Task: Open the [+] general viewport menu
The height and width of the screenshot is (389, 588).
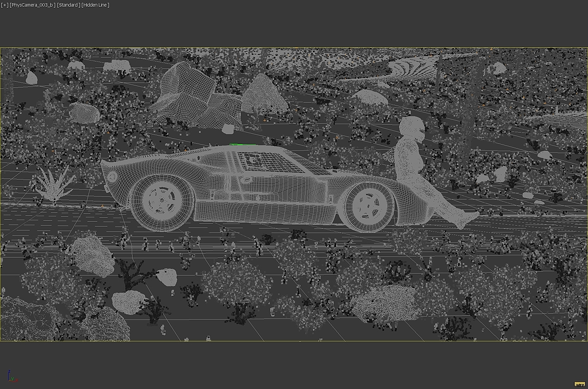Action: click(x=5, y=5)
